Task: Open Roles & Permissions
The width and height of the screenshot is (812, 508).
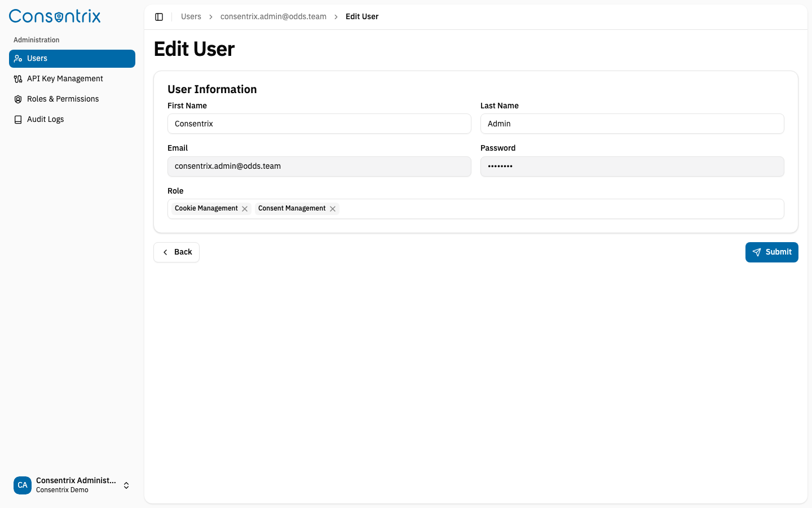Action: 72,99
